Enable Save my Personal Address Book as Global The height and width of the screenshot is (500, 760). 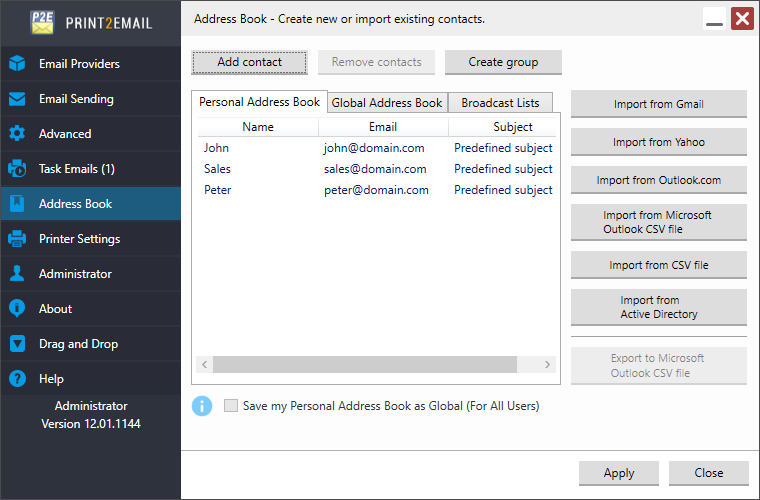click(x=231, y=406)
